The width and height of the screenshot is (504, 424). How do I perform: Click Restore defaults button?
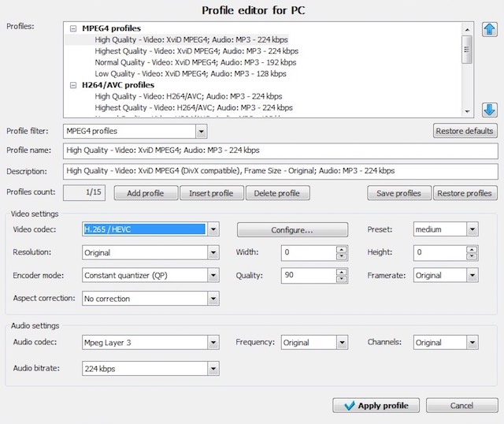(x=465, y=131)
